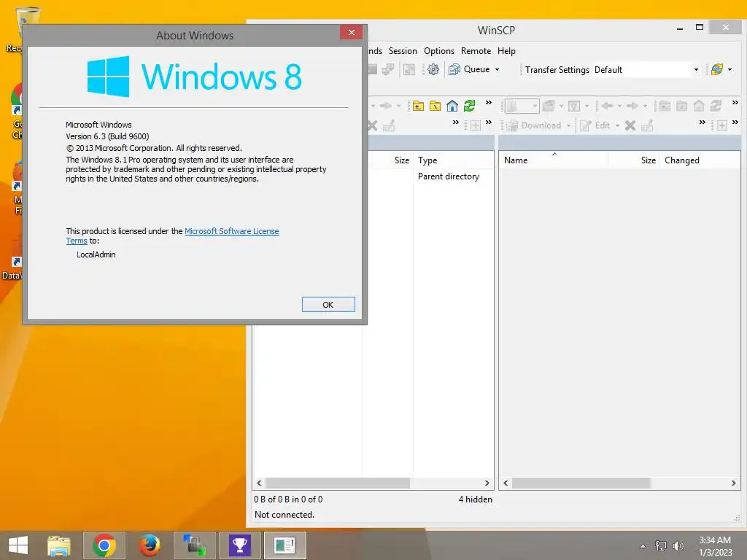The image size is (747, 560).
Task: Click the remote panel forward arrow
Action: pos(632,106)
